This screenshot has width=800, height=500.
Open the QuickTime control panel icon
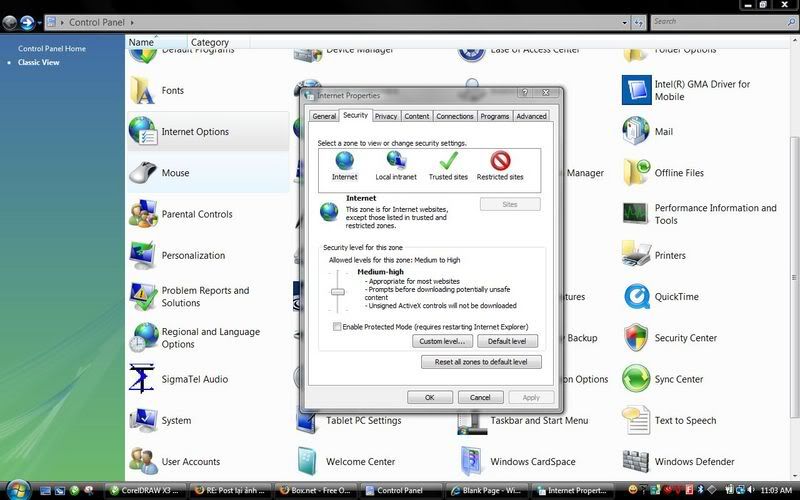(x=637, y=297)
